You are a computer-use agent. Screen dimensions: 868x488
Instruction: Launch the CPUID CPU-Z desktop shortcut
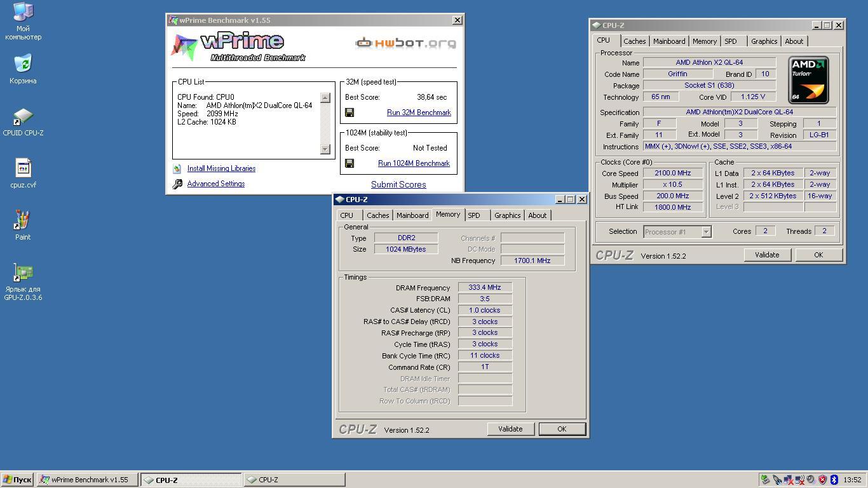click(23, 117)
